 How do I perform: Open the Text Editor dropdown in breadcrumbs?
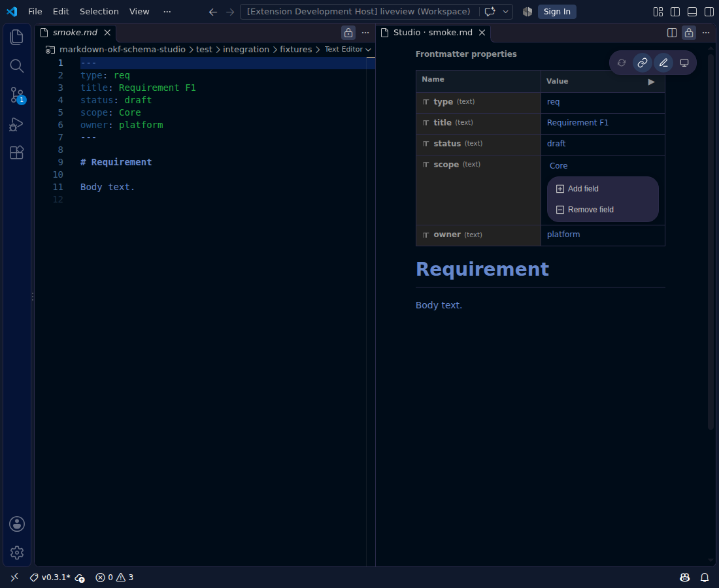[x=348, y=49]
